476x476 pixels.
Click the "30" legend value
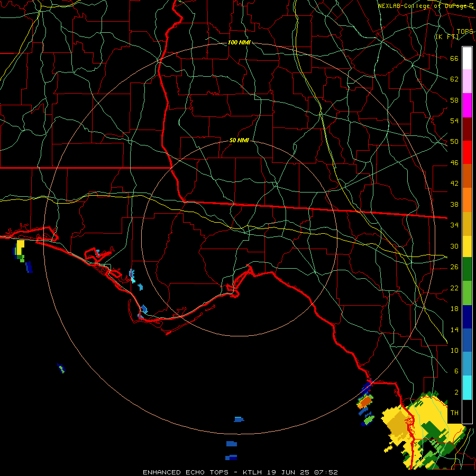click(x=454, y=246)
